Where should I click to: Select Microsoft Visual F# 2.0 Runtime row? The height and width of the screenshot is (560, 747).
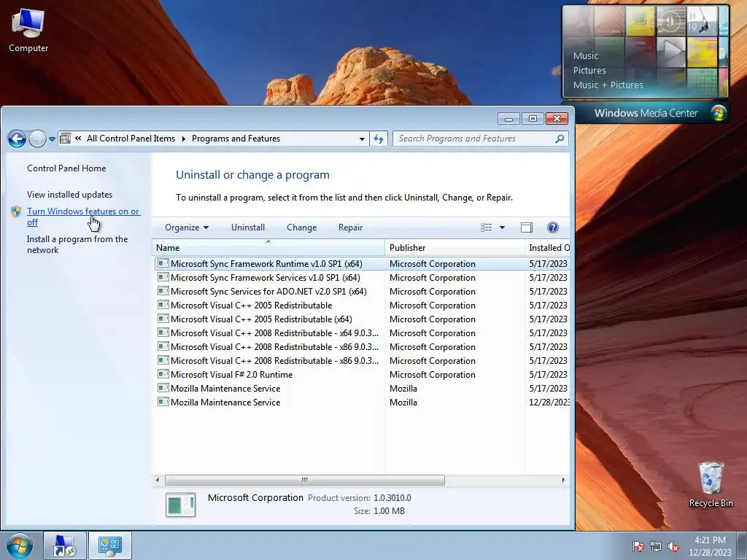[x=362, y=375]
